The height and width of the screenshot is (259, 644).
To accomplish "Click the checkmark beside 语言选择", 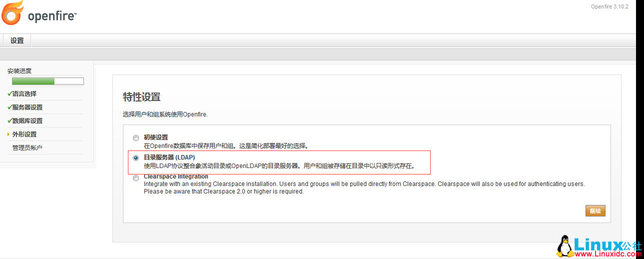I will coord(9,93).
